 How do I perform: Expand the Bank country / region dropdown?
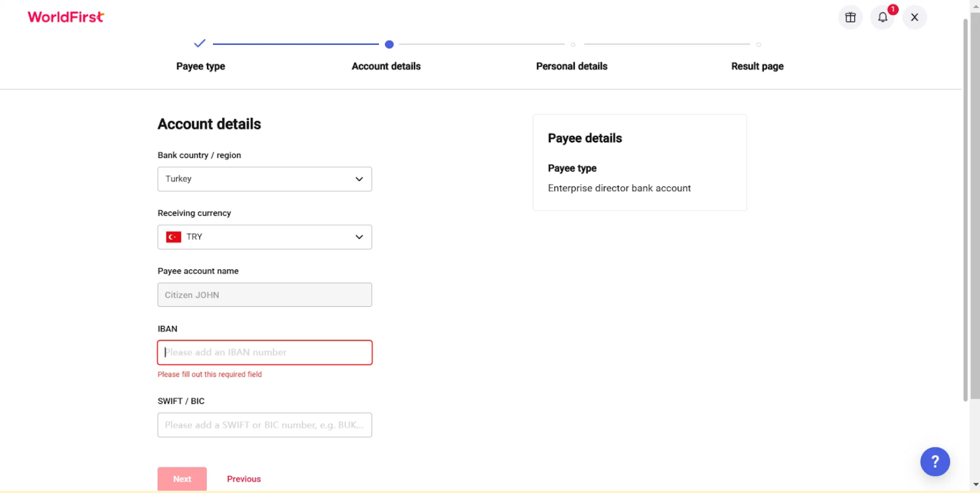coord(265,179)
